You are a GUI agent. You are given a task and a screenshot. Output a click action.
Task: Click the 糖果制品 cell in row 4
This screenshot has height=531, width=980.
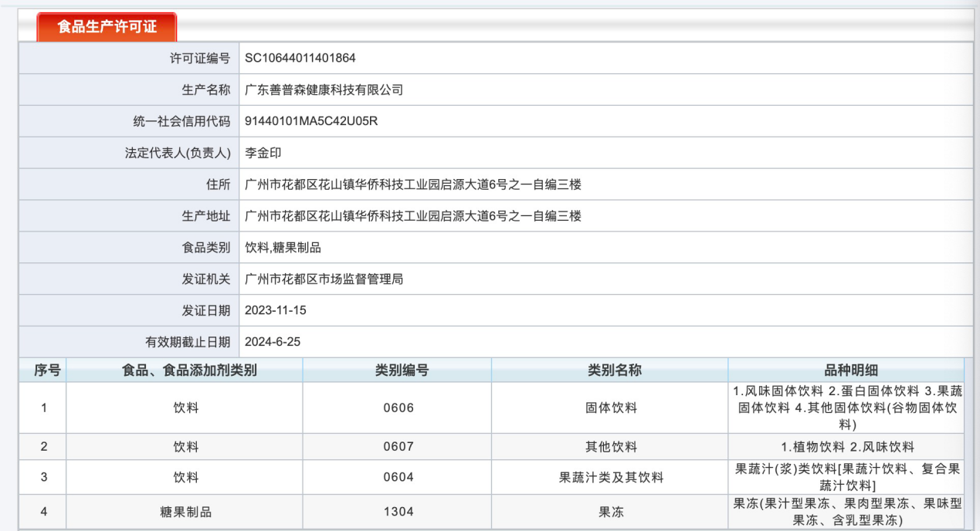pos(185,512)
